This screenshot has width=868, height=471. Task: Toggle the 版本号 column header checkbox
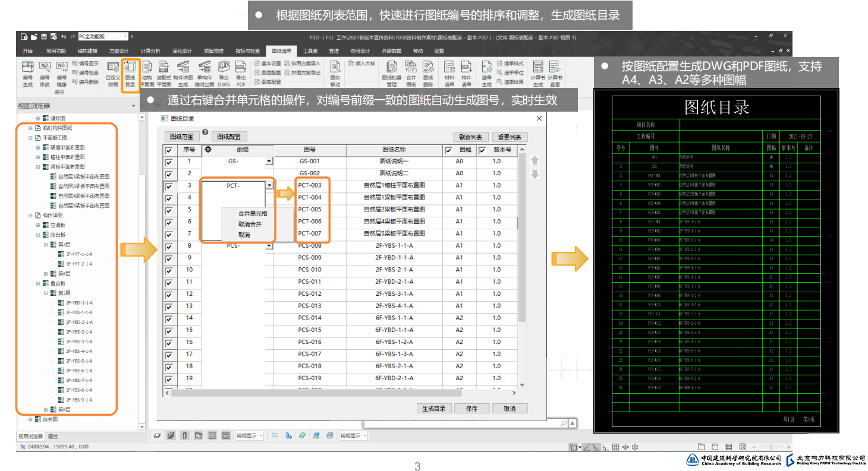483,151
